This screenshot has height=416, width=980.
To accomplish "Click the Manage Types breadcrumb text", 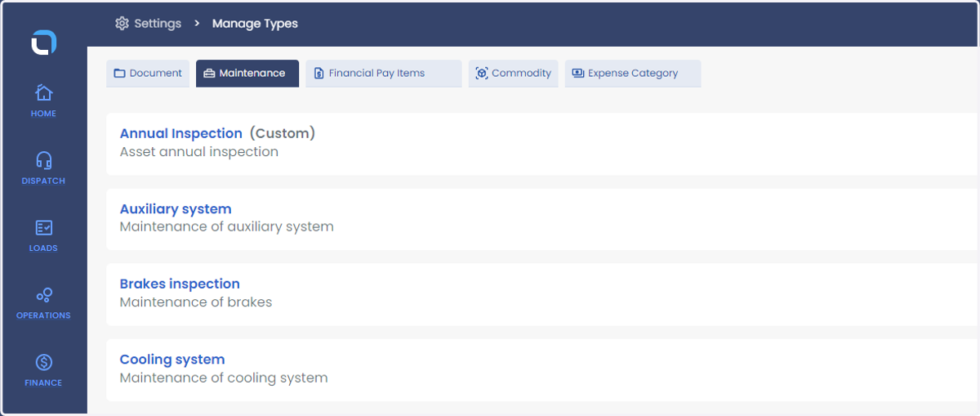I will [255, 23].
